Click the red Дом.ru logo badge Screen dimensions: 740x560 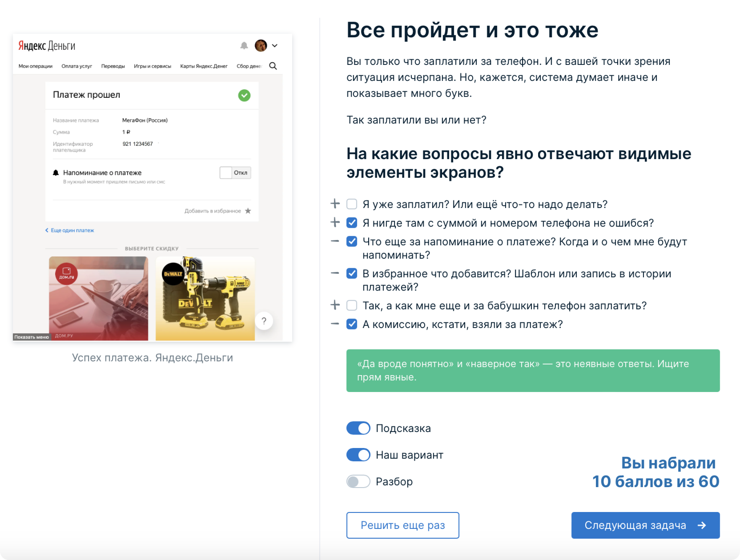point(67,273)
